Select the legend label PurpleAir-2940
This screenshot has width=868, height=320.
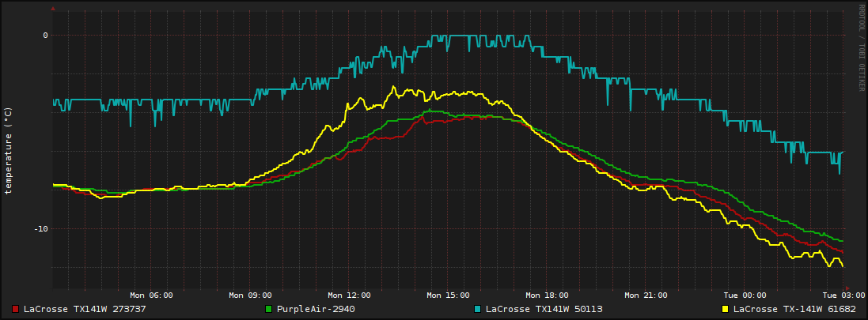pos(316,309)
